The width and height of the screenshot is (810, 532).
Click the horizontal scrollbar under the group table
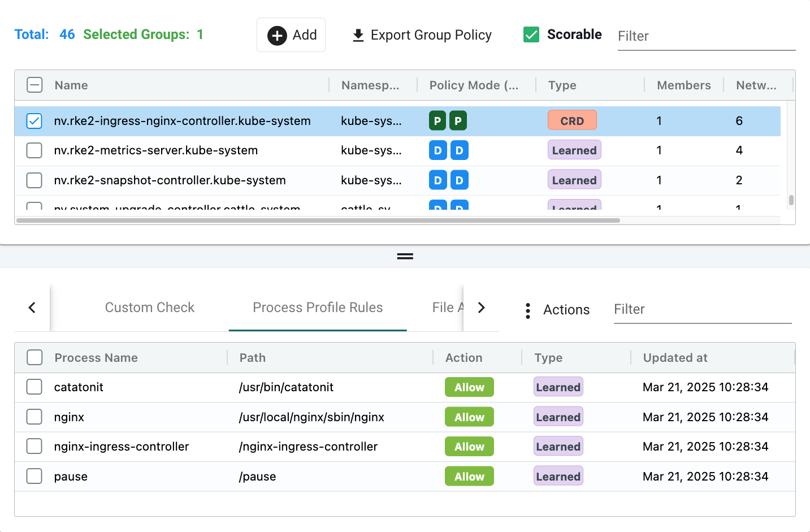point(317,220)
